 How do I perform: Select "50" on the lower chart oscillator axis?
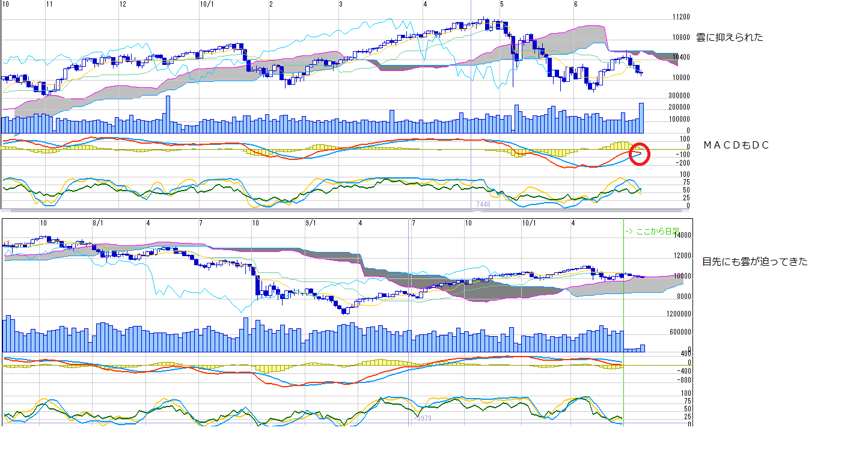click(x=689, y=408)
